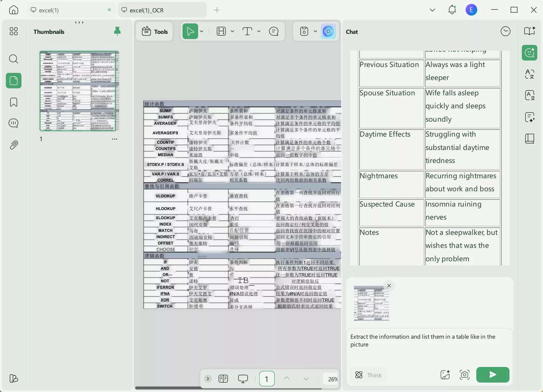Open the attachments paperclip panel
The height and width of the screenshot is (392, 543).
pyautogui.click(x=14, y=145)
